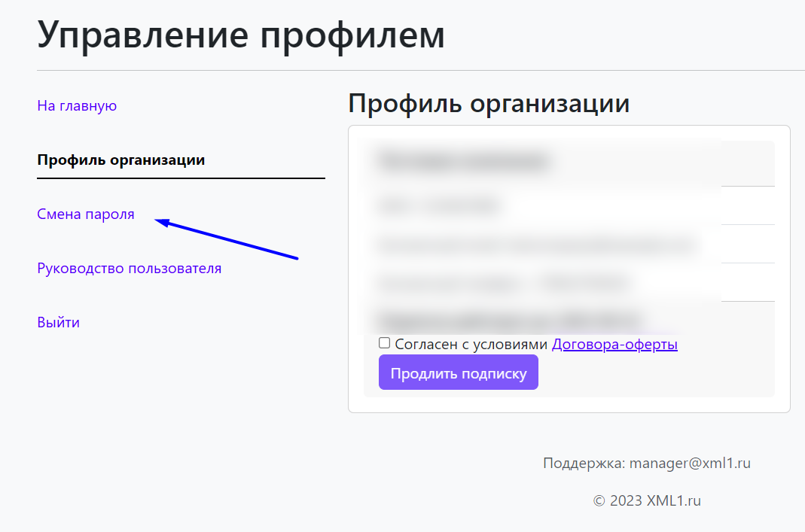Open the Смена пароля page
805x532 pixels.
pyautogui.click(x=86, y=214)
